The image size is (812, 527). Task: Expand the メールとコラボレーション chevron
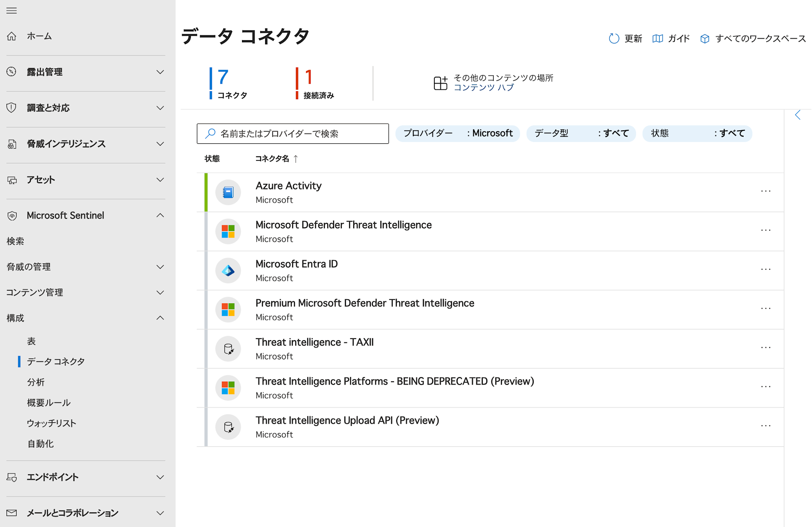[x=160, y=513]
